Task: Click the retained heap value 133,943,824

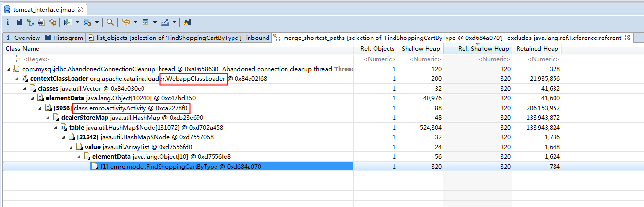Action: (x=541, y=128)
